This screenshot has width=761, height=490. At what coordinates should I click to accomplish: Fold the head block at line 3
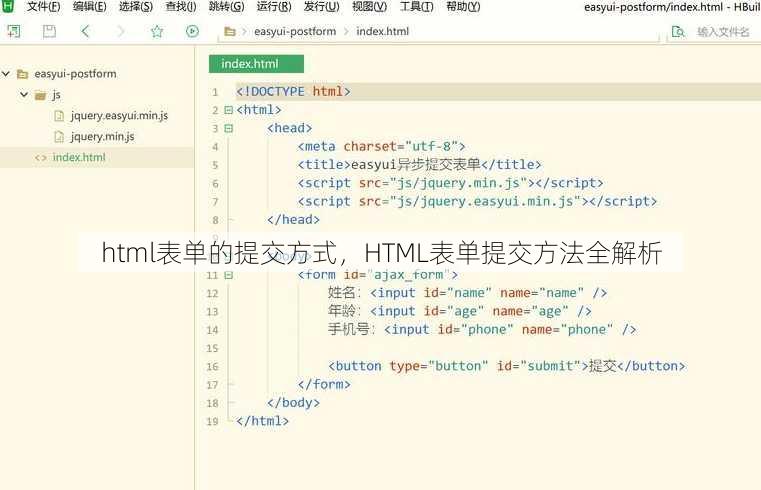tap(229, 129)
